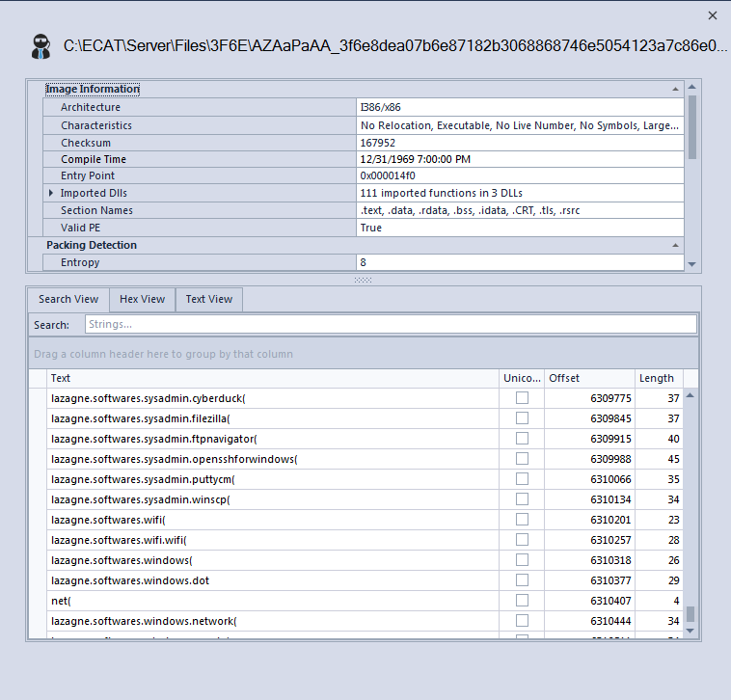The width and height of the screenshot is (731, 700).
Task: Click the hacker avatar icon beside file path
Action: pos(41,46)
